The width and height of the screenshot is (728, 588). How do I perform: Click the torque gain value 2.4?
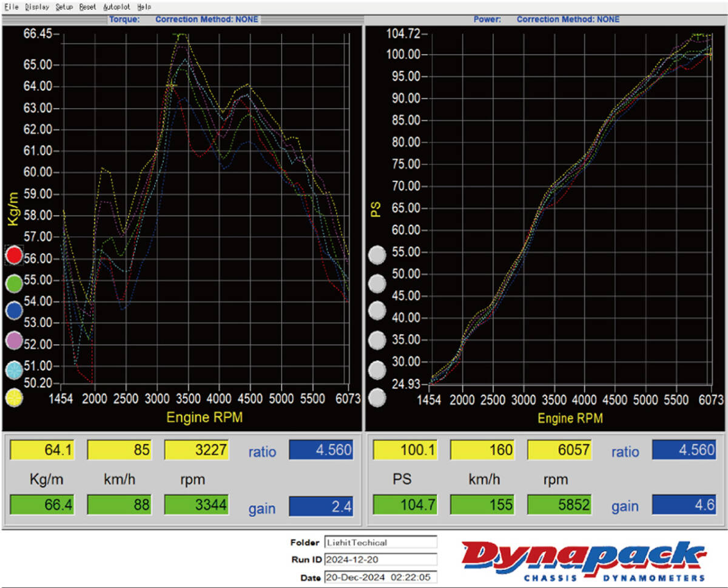coord(321,506)
